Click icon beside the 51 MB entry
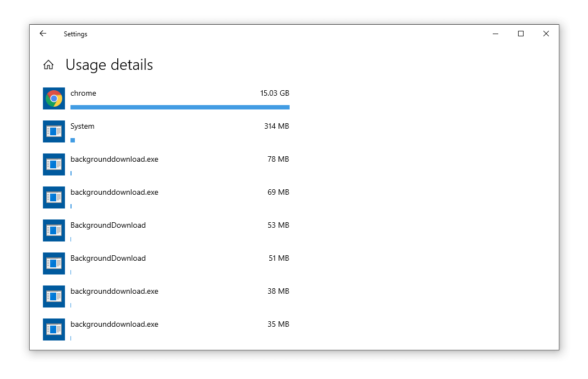The height and width of the screenshot is (379, 588). (x=54, y=263)
